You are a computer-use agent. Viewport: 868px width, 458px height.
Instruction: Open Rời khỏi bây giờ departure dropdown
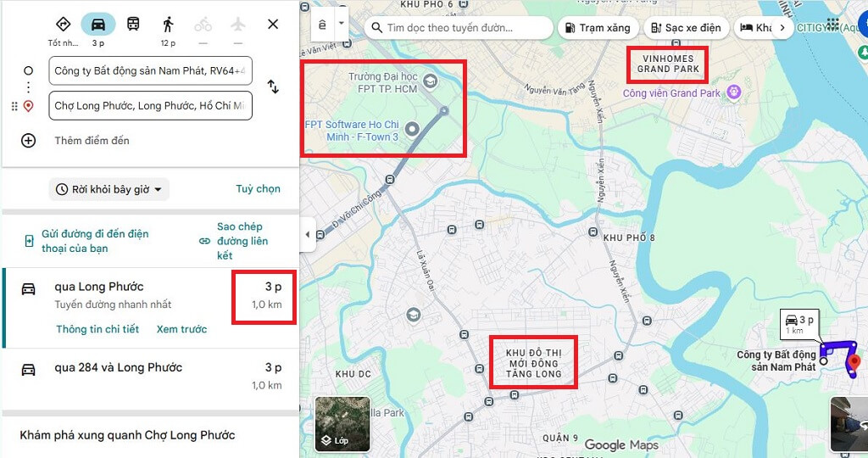coord(109,189)
